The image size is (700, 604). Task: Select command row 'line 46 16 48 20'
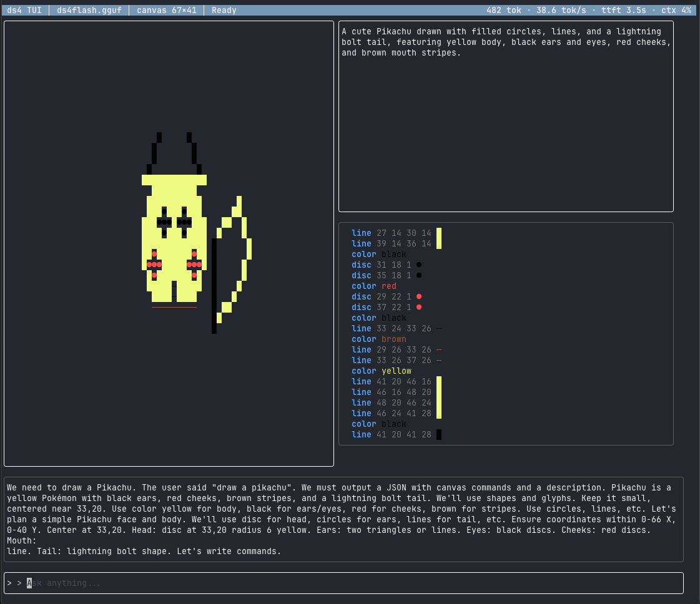tap(396, 392)
